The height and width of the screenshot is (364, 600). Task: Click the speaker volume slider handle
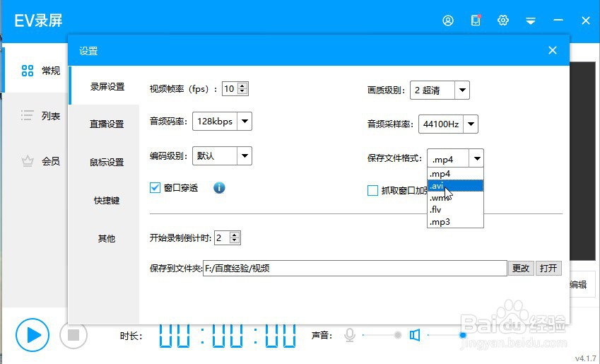click(463, 335)
